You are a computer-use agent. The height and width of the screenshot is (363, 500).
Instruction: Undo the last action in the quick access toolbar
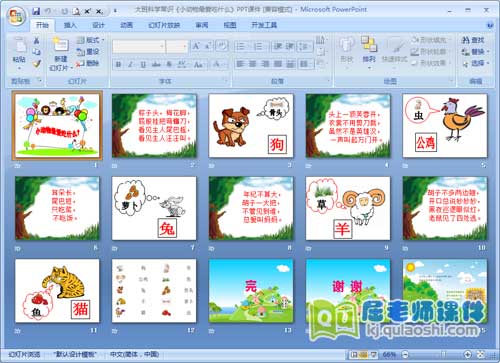(49, 11)
